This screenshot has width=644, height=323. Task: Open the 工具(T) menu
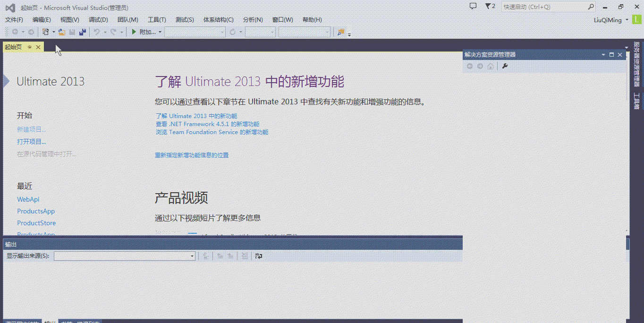coord(157,20)
